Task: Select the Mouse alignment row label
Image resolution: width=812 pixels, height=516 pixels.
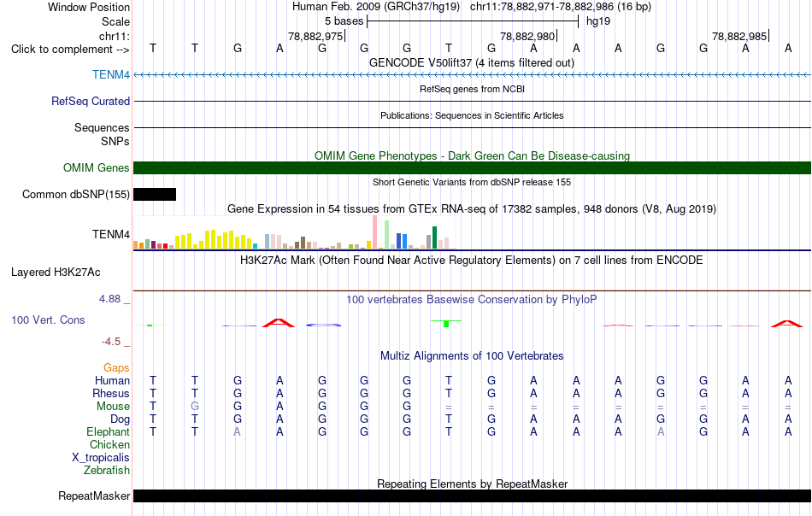Action: [x=113, y=407]
